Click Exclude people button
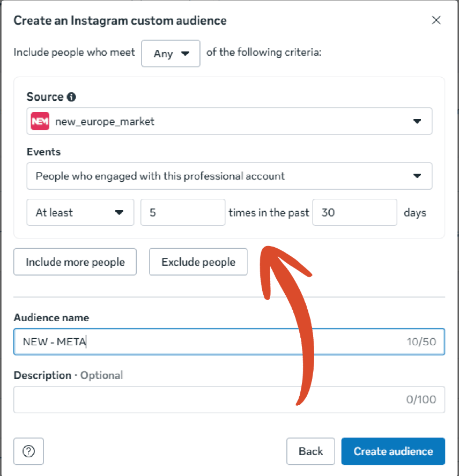459x476 pixels. click(x=198, y=262)
